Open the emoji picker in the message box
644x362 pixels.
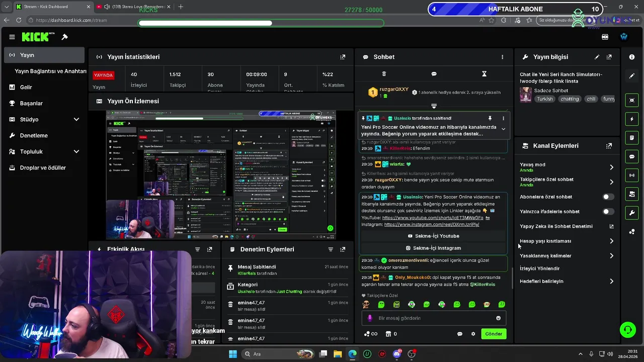[x=499, y=318]
